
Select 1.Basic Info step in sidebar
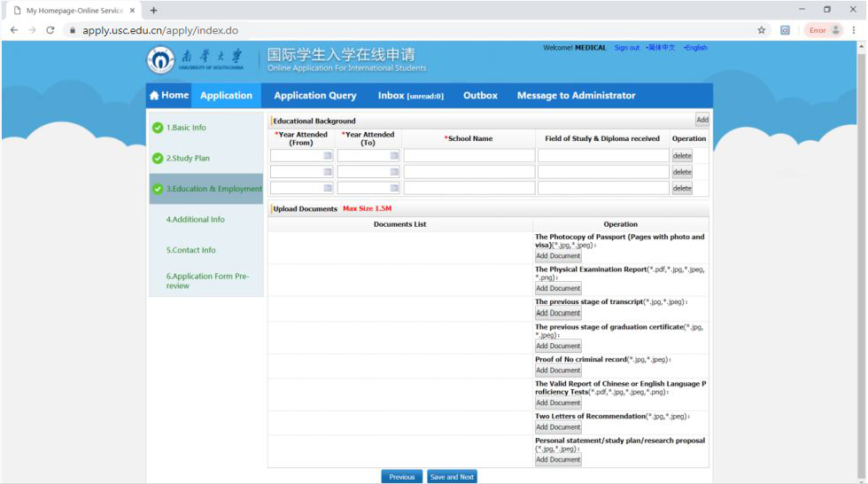[186, 128]
